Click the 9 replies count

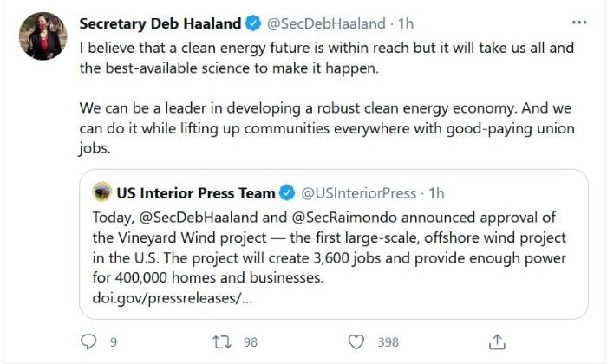coord(114,342)
